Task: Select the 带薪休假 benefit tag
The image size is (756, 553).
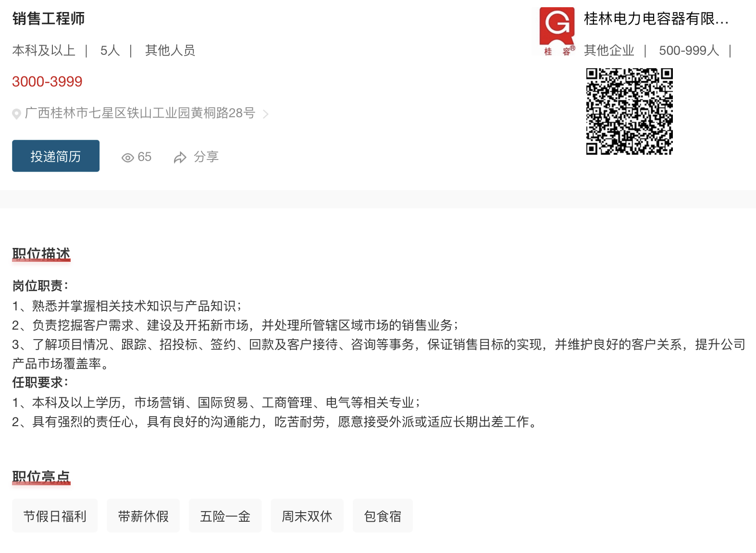Action: coord(143,516)
